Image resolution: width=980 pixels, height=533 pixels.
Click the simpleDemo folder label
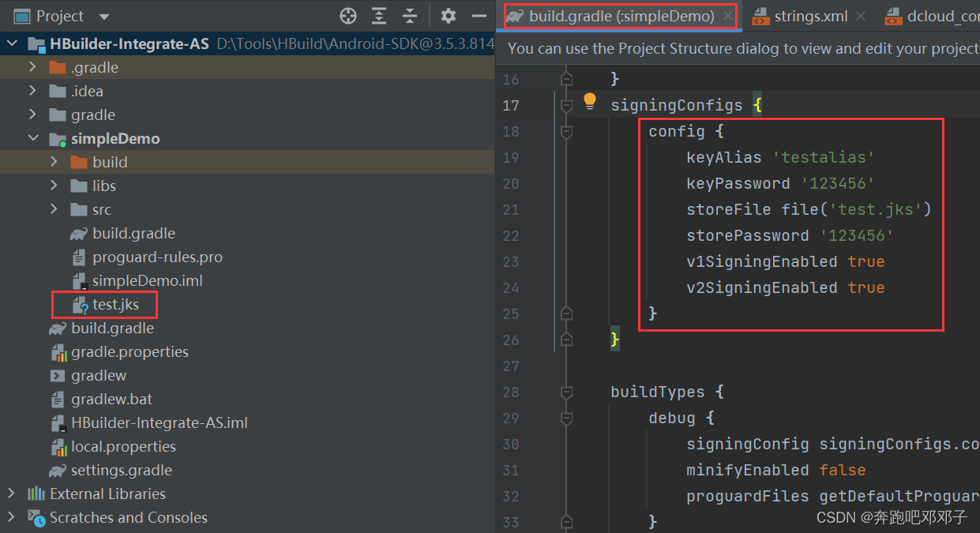115,138
